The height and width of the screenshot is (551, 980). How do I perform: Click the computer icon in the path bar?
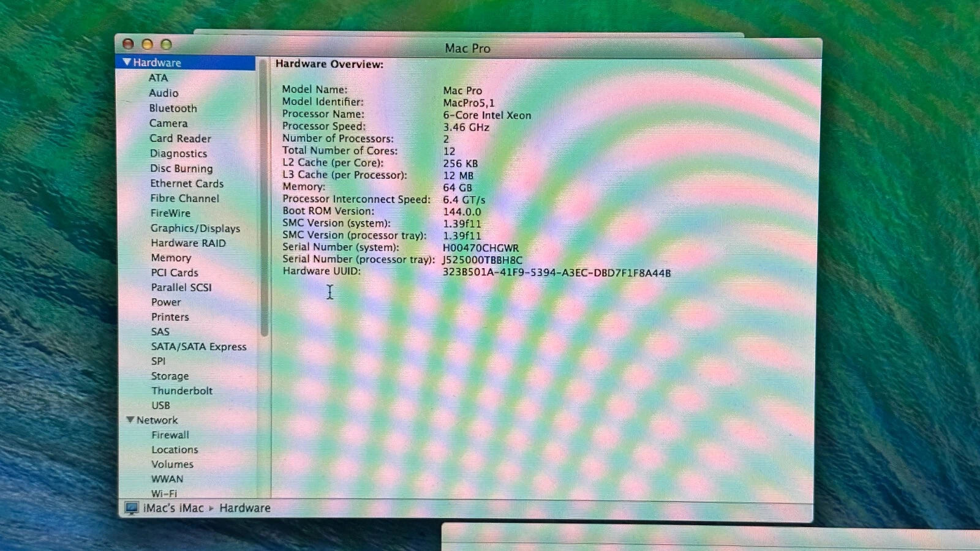[132, 508]
